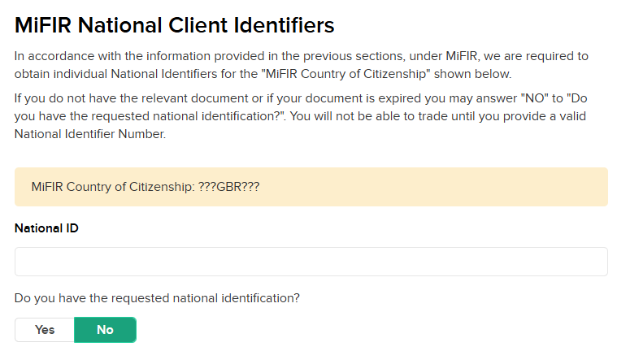Click the paragraph starting "In accordance with"
The height and width of the screenshot is (364, 617).
coord(301,65)
